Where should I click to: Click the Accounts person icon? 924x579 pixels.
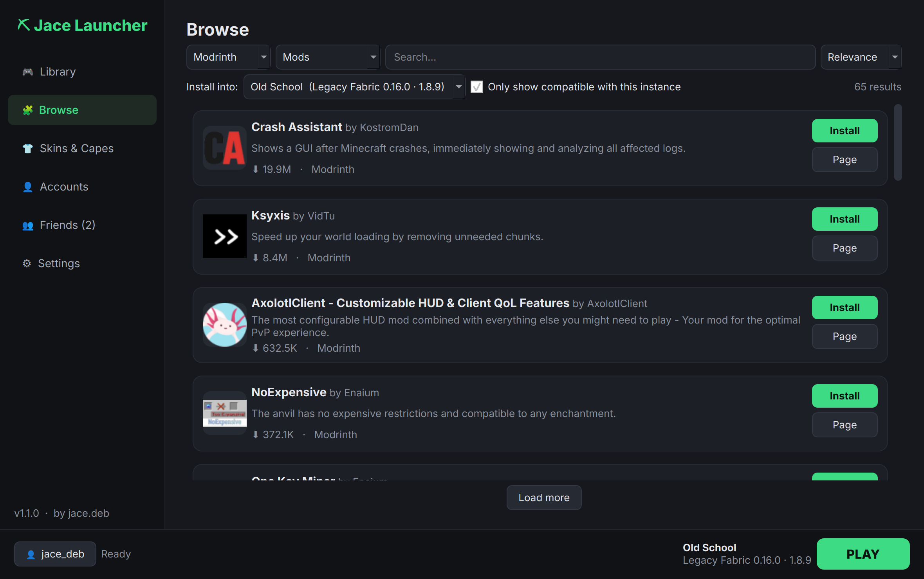(27, 187)
